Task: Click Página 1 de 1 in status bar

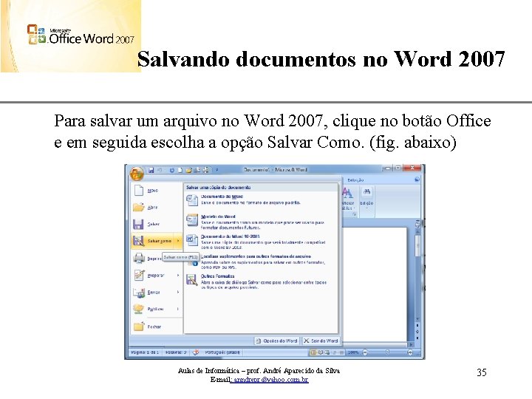Action: click(145, 352)
